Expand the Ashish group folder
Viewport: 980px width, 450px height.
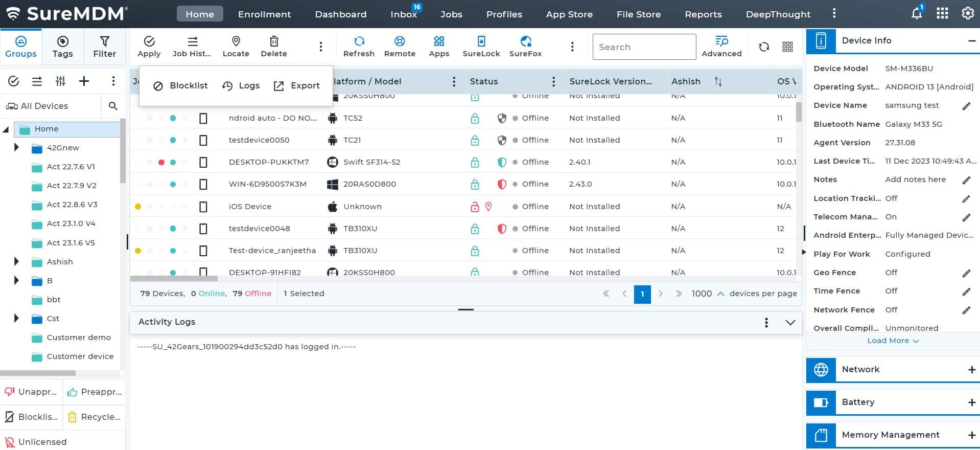16,261
